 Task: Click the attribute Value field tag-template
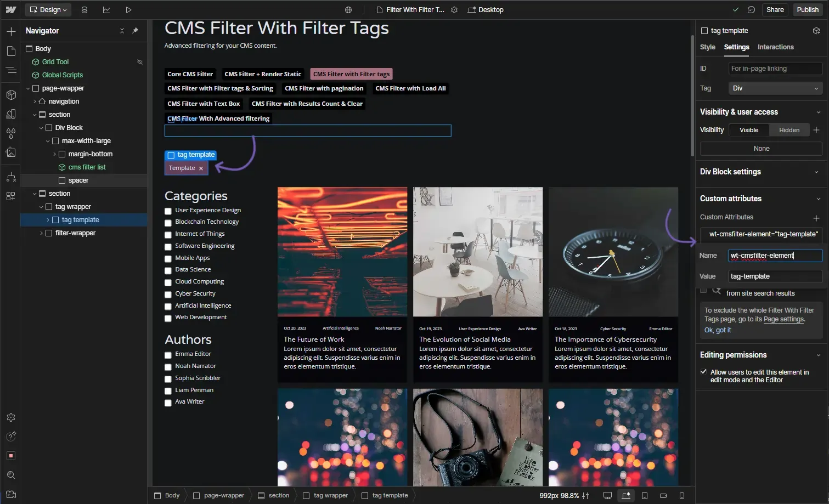pyautogui.click(x=775, y=276)
